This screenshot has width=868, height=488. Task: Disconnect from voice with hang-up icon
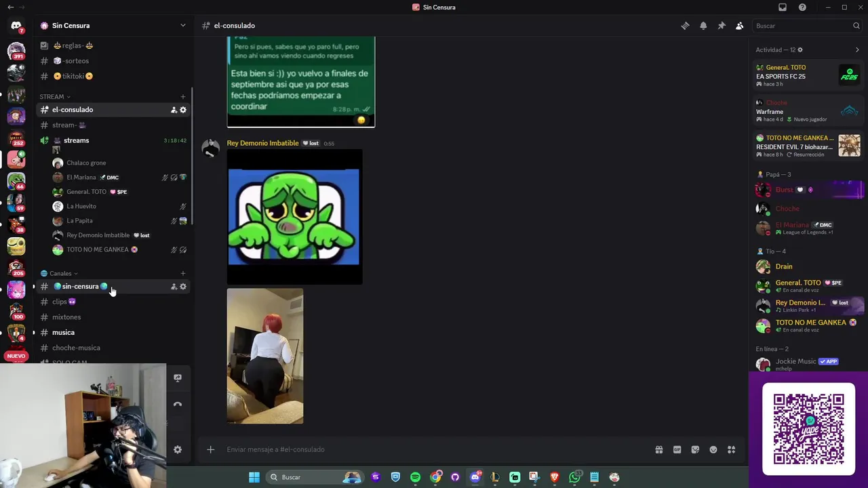(178, 405)
